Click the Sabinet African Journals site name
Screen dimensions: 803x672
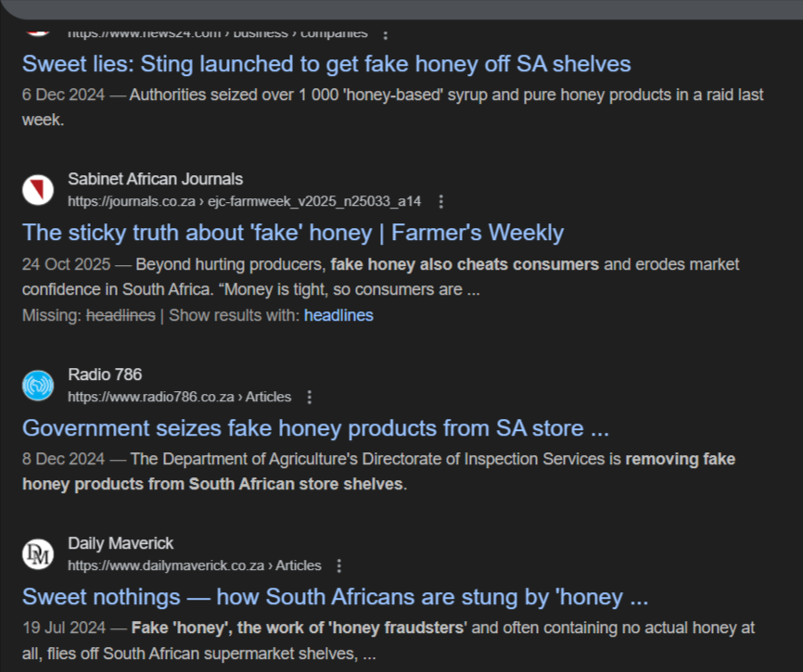tap(155, 179)
